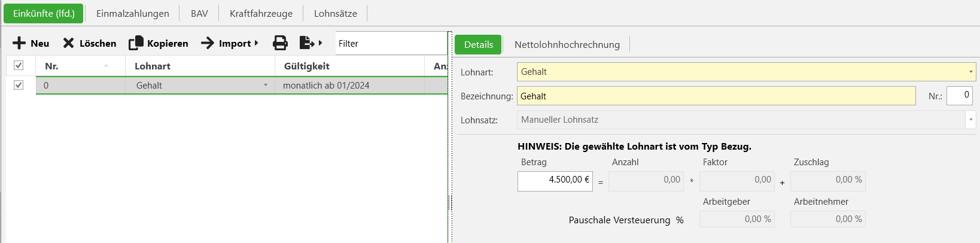Click the Neu plus icon
980x243 pixels.
pyautogui.click(x=19, y=43)
